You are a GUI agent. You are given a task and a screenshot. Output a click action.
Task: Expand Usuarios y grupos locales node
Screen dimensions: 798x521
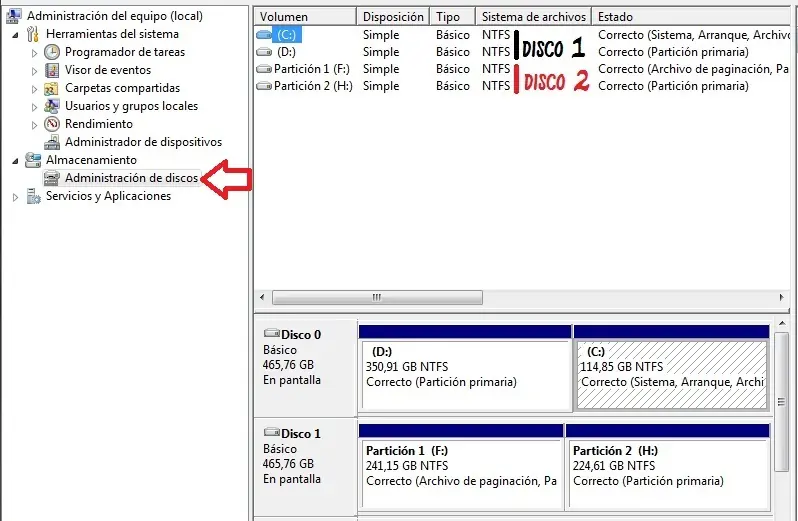coord(35,107)
